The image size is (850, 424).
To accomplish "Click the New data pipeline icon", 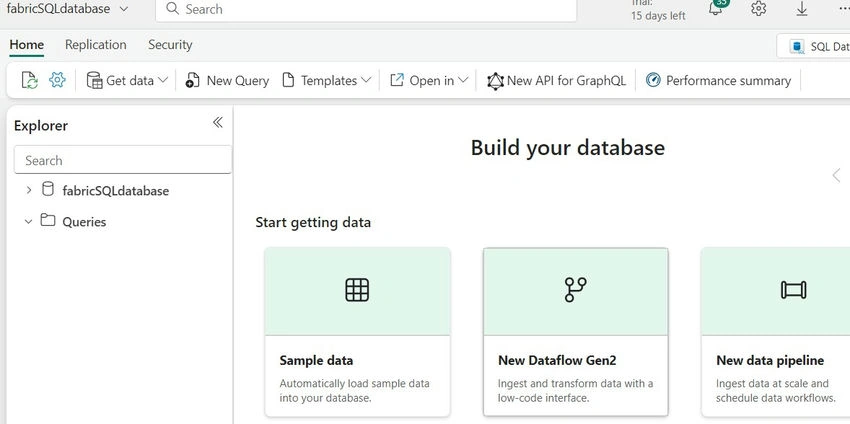I will click(793, 290).
